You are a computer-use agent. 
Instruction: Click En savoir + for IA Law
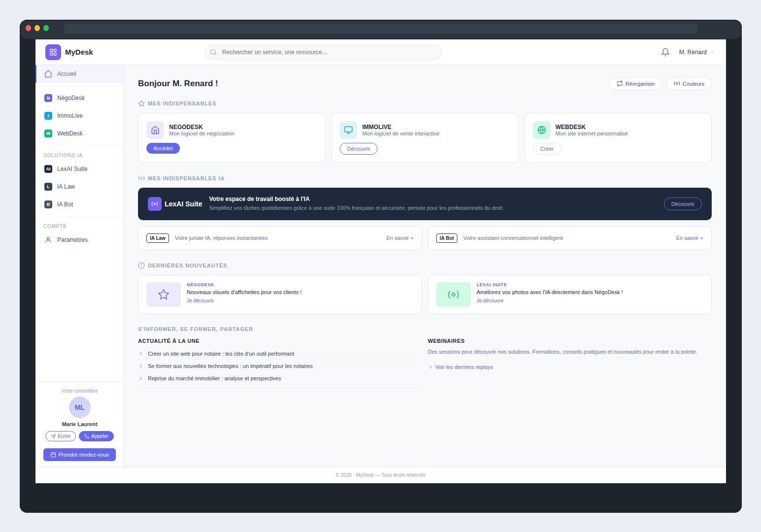tap(400, 238)
